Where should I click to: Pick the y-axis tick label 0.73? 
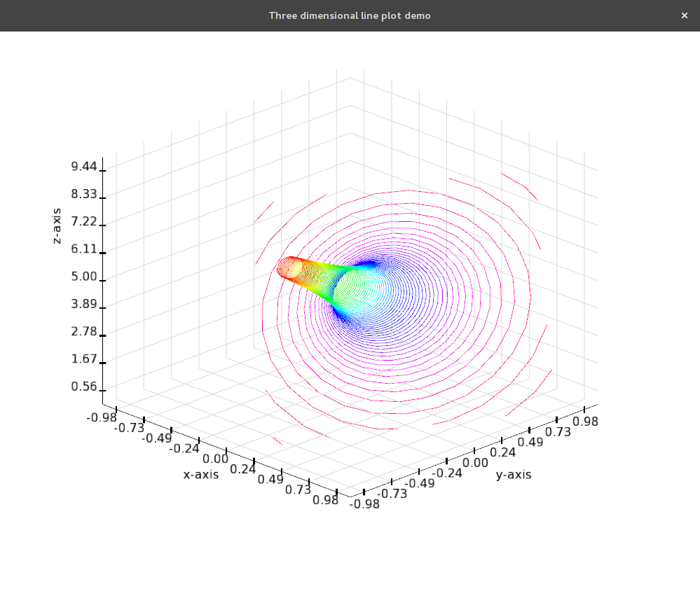pyautogui.click(x=558, y=432)
